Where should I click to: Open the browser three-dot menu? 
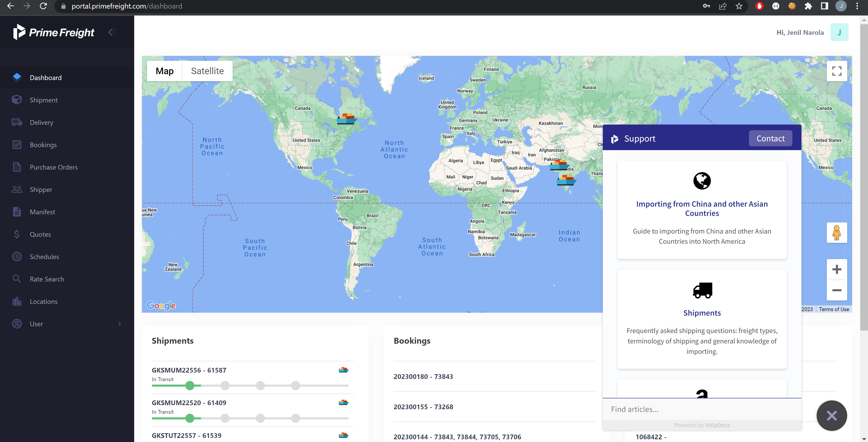point(857,6)
